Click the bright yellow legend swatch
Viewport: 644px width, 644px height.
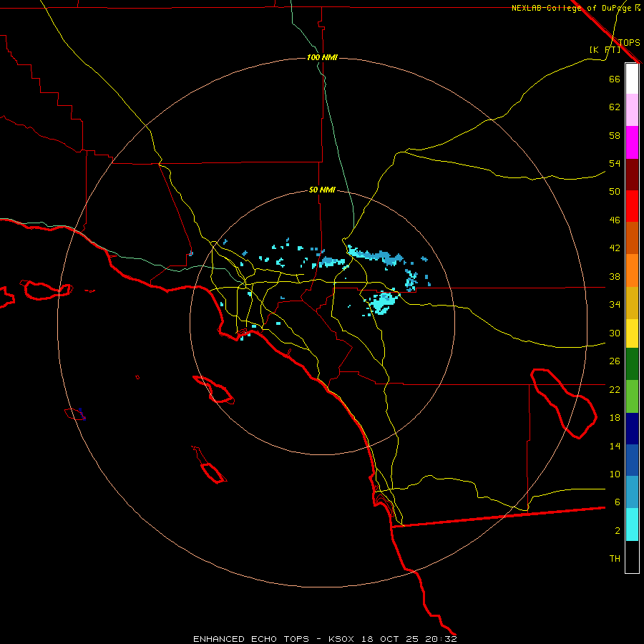tap(632, 333)
